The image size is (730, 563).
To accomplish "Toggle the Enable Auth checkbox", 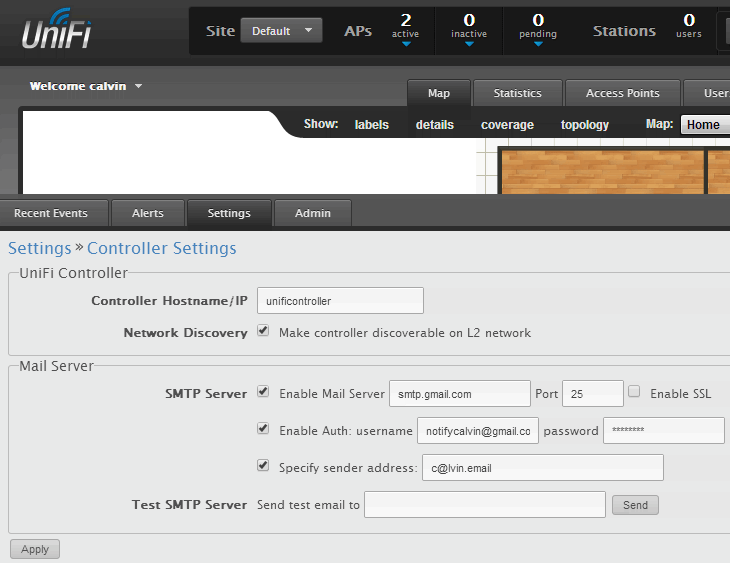I will (263, 428).
